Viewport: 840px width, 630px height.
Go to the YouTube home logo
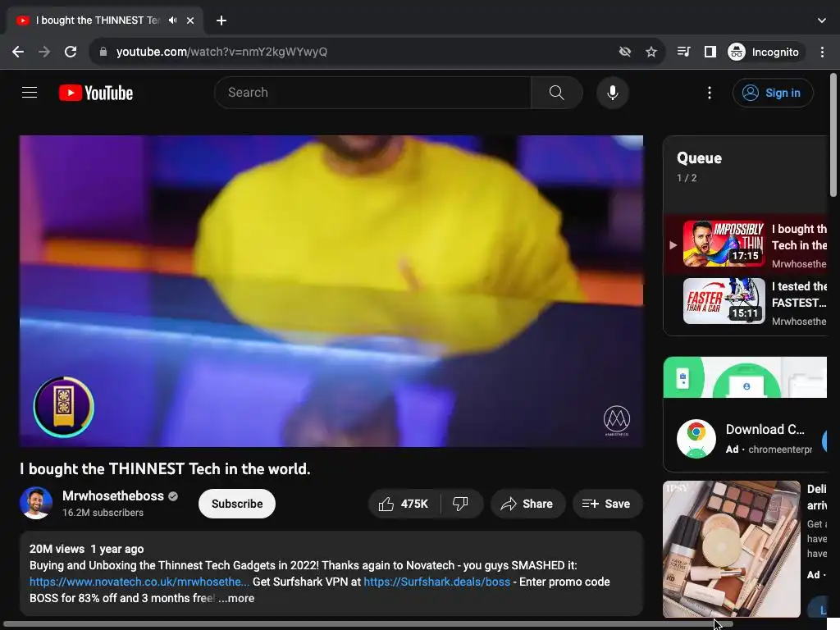(x=96, y=93)
